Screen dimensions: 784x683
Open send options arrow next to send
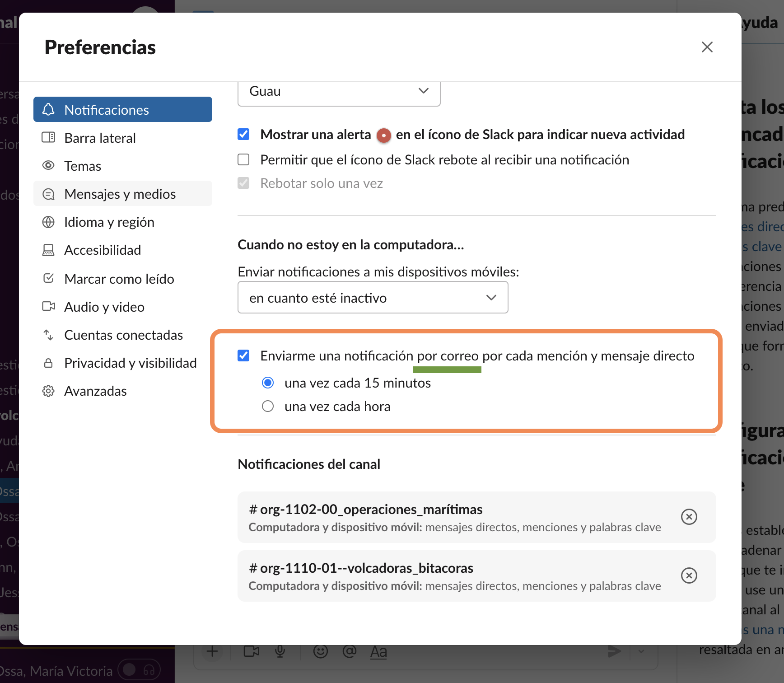641,651
